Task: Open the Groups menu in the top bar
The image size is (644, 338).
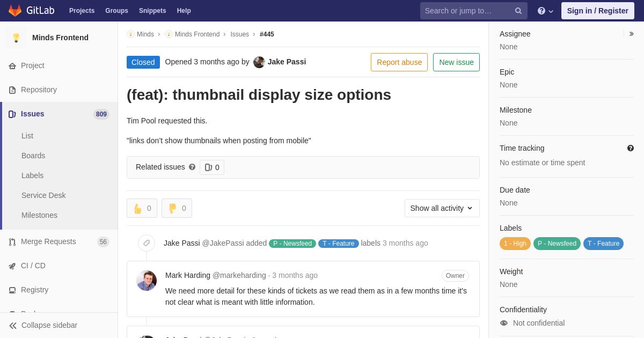Action: click(116, 11)
